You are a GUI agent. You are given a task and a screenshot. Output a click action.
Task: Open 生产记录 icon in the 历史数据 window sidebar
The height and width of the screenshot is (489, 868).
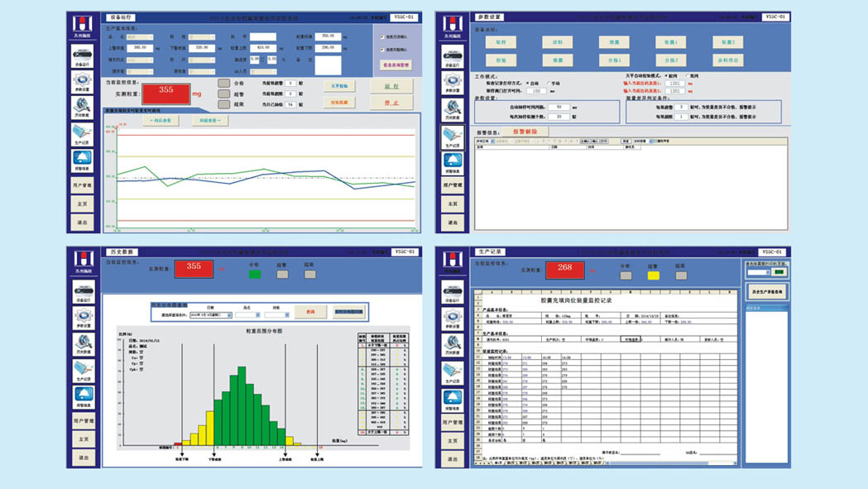pos(83,371)
